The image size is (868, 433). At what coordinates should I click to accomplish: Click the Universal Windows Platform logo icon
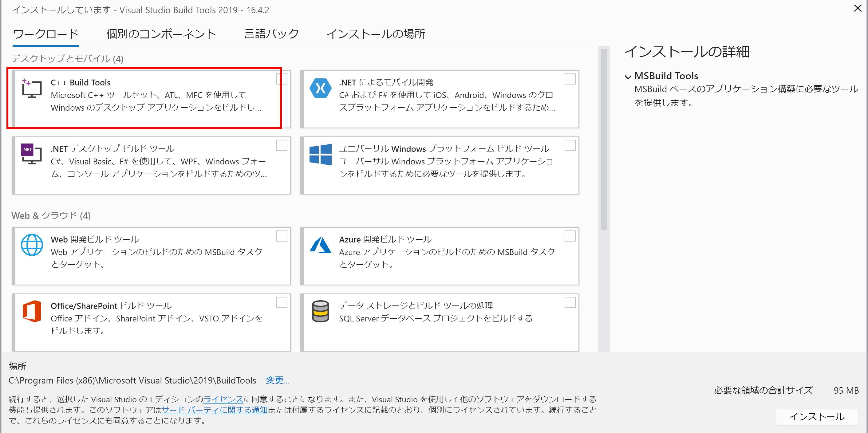pos(321,154)
